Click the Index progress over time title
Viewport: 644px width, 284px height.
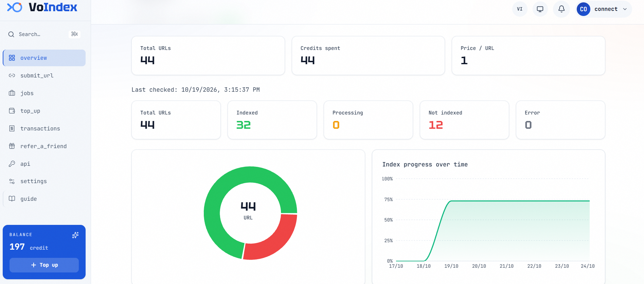pos(425,164)
